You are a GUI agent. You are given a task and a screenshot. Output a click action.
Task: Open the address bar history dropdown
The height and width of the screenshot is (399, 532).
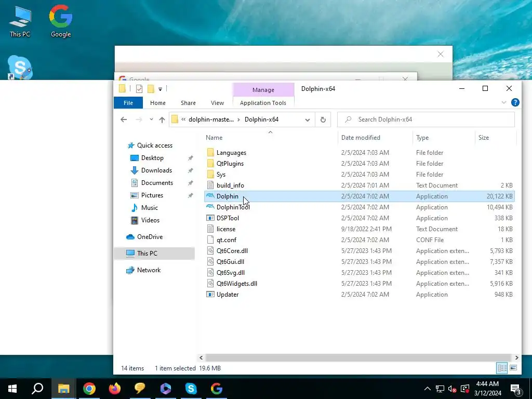pos(308,119)
